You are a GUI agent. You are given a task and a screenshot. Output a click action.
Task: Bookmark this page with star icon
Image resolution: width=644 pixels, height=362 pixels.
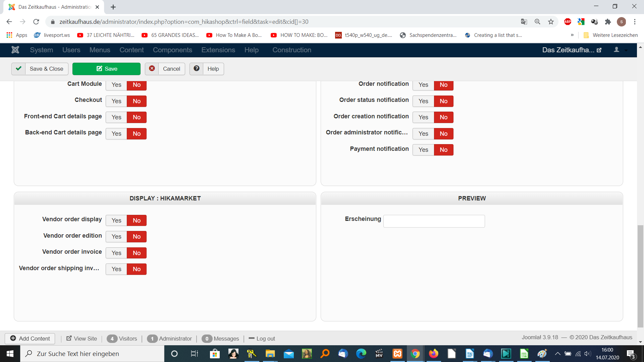tap(551, 22)
